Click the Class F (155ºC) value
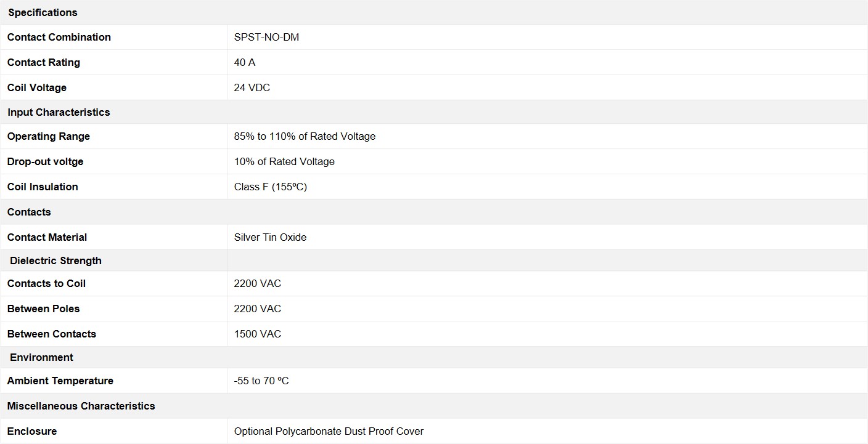Viewport: 868px width, 444px height. [270, 187]
